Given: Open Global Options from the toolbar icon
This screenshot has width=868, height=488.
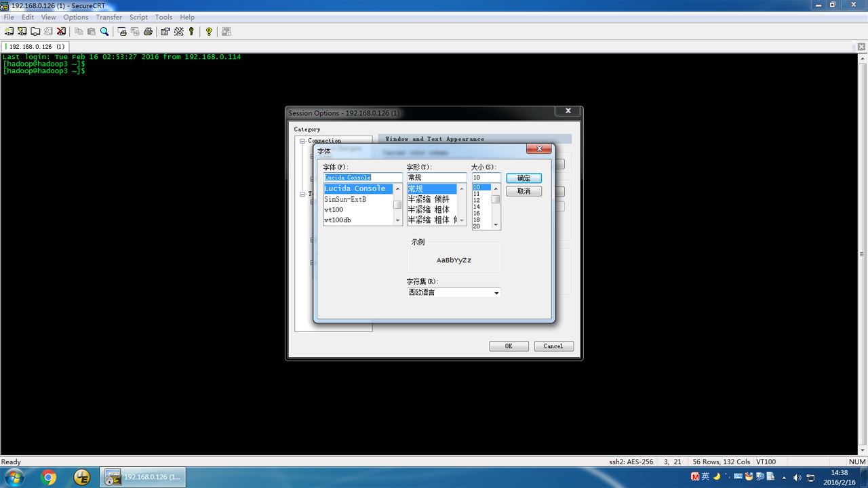Looking at the screenshot, I should (x=178, y=31).
